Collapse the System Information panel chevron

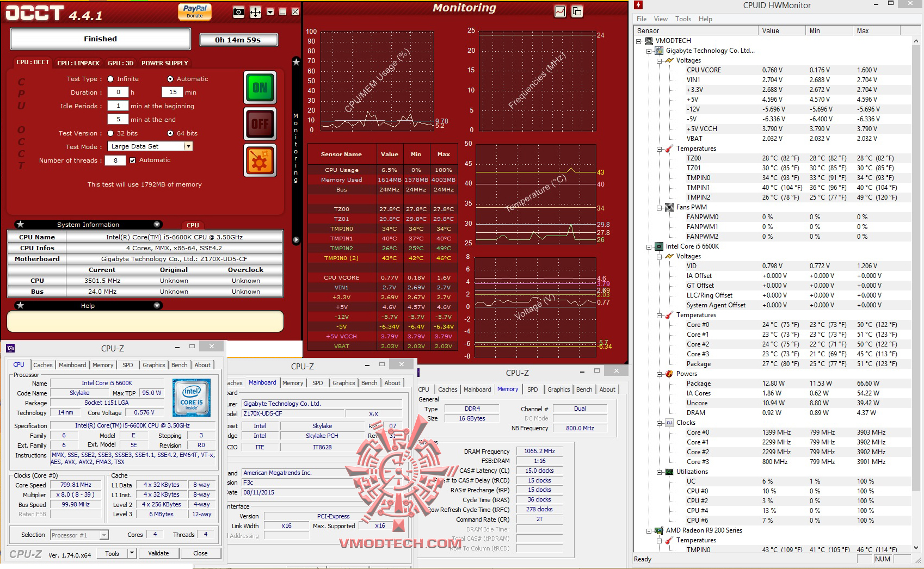pos(157,224)
